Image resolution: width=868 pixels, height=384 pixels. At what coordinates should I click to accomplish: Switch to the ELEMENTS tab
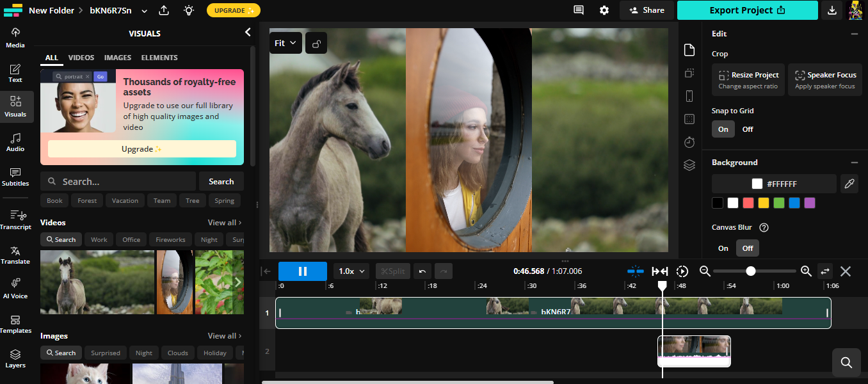click(159, 58)
